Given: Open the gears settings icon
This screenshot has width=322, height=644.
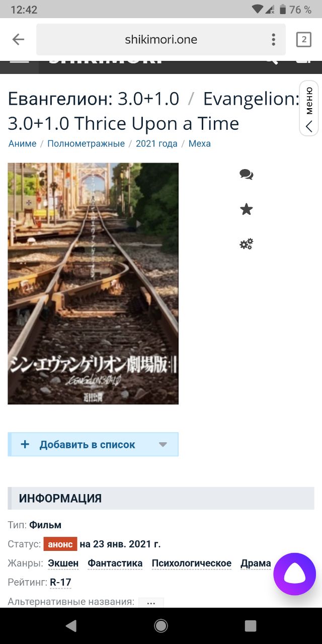Looking at the screenshot, I should [x=247, y=244].
